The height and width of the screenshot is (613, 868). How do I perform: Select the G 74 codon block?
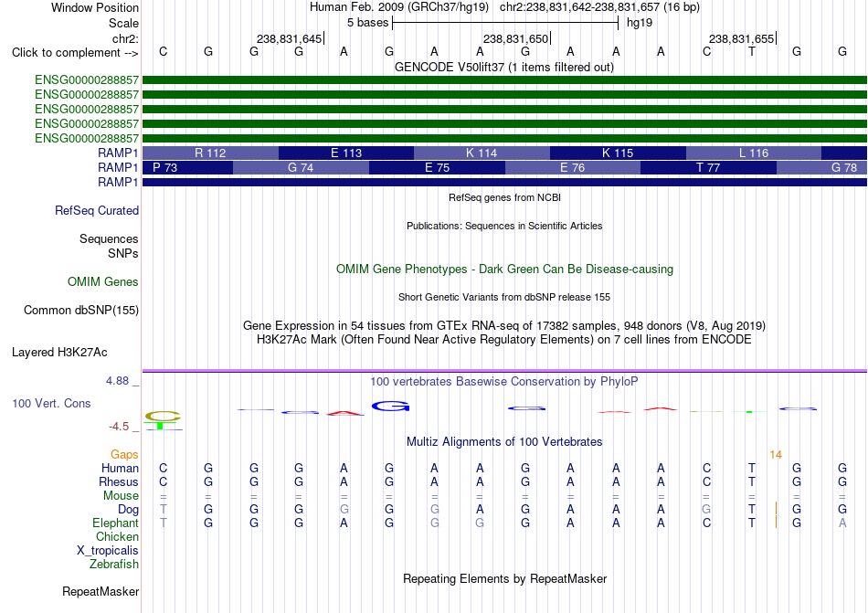point(301,167)
